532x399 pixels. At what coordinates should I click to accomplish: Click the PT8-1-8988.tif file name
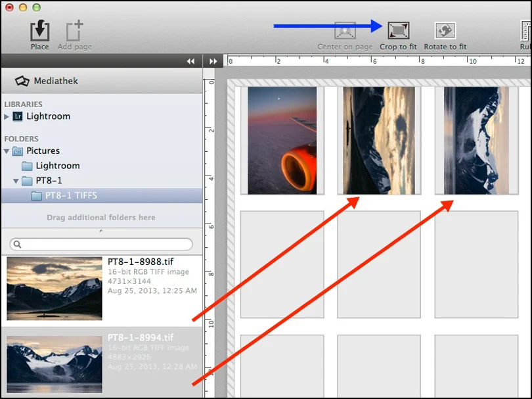tap(141, 262)
